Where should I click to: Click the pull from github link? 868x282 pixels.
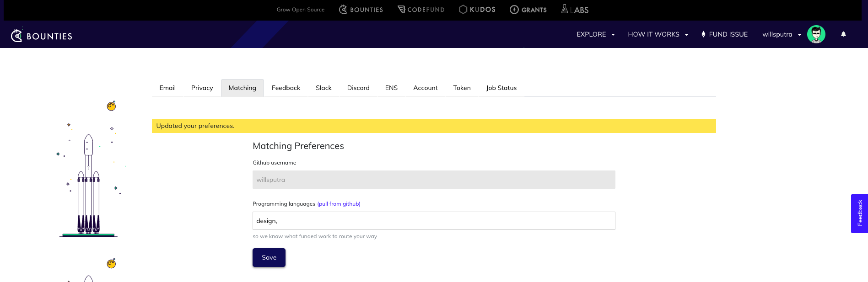339,204
